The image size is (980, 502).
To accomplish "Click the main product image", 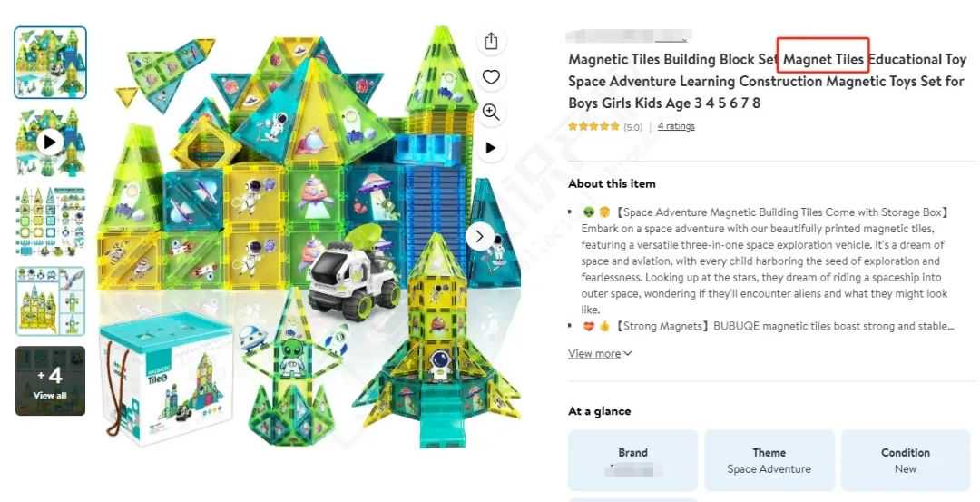I will point(309,236).
